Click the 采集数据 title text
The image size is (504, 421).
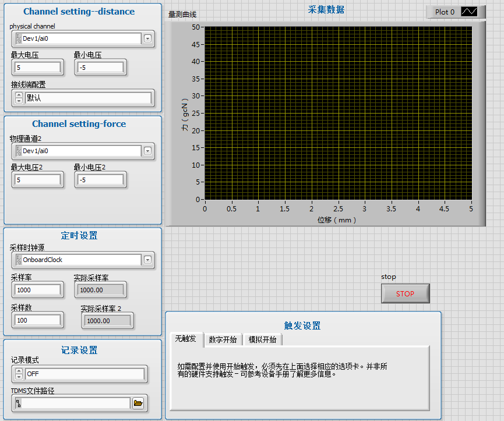(326, 9)
